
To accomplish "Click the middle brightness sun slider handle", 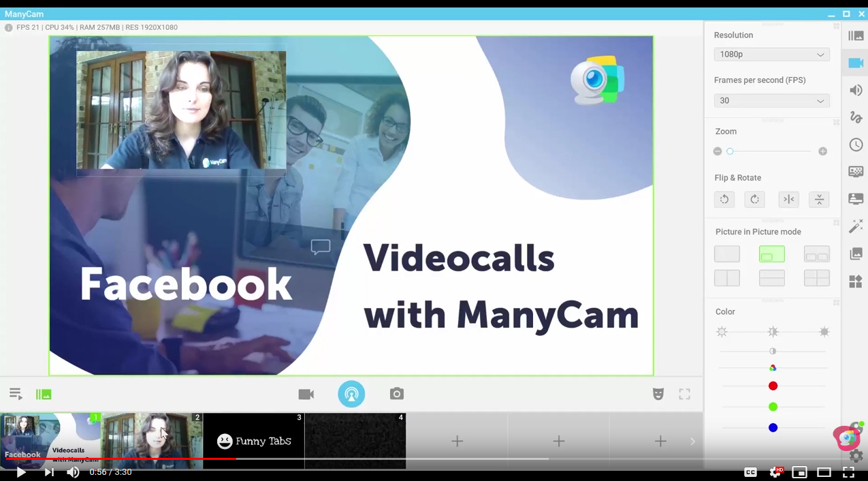I will click(x=773, y=332).
